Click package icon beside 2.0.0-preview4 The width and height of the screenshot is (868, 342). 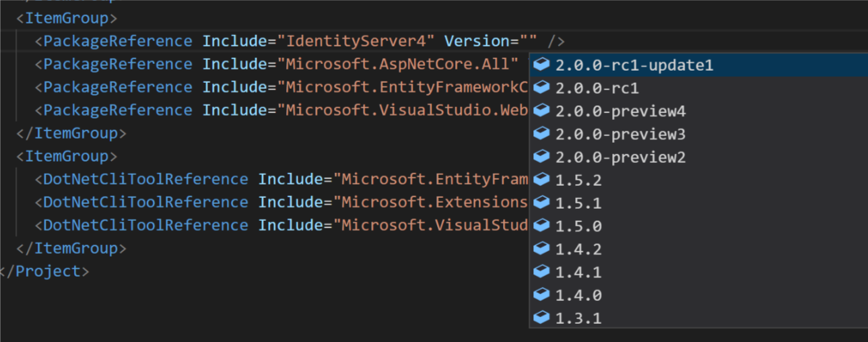tap(541, 110)
